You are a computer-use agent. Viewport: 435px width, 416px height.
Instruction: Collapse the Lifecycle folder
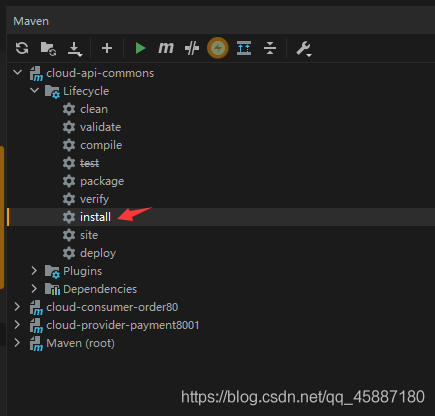point(34,90)
